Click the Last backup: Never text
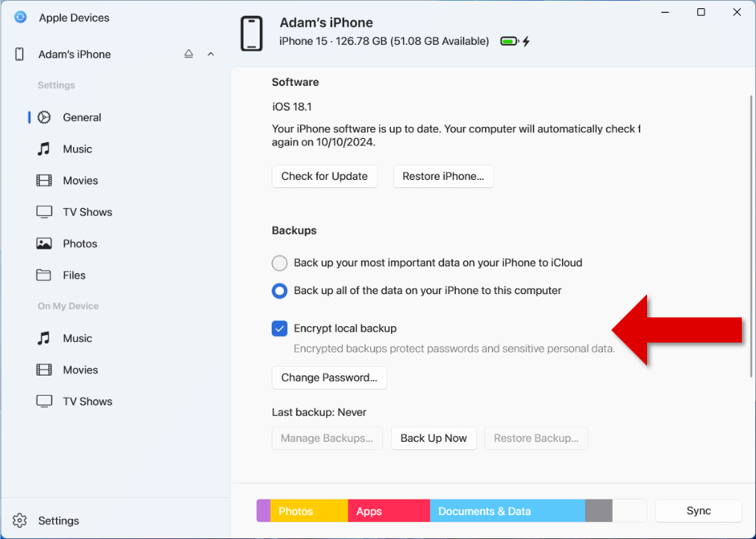This screenshot has height=539, width=756. click(319, 412)
